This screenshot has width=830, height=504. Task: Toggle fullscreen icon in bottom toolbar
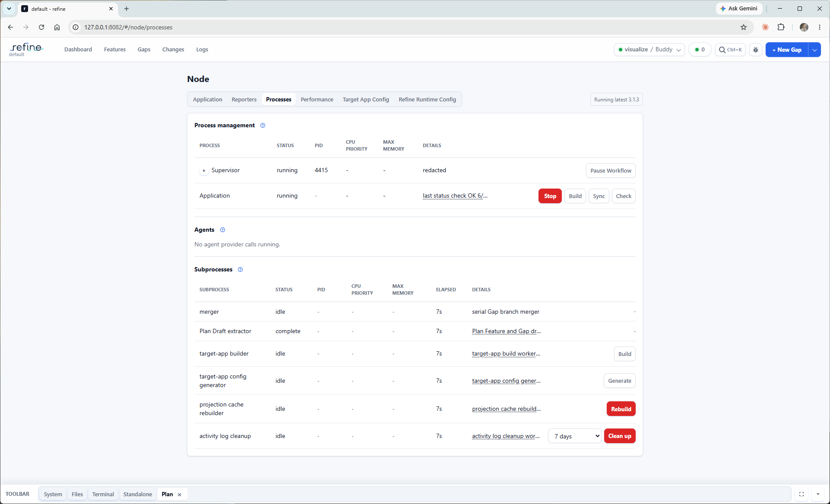(801, 494)
